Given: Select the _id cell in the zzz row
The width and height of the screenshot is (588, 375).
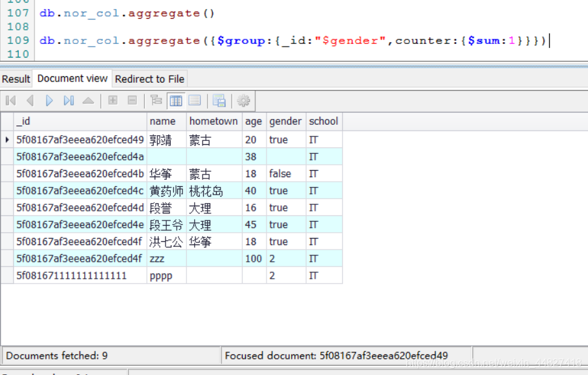Looking at the screenshot, I should [80, 259].
